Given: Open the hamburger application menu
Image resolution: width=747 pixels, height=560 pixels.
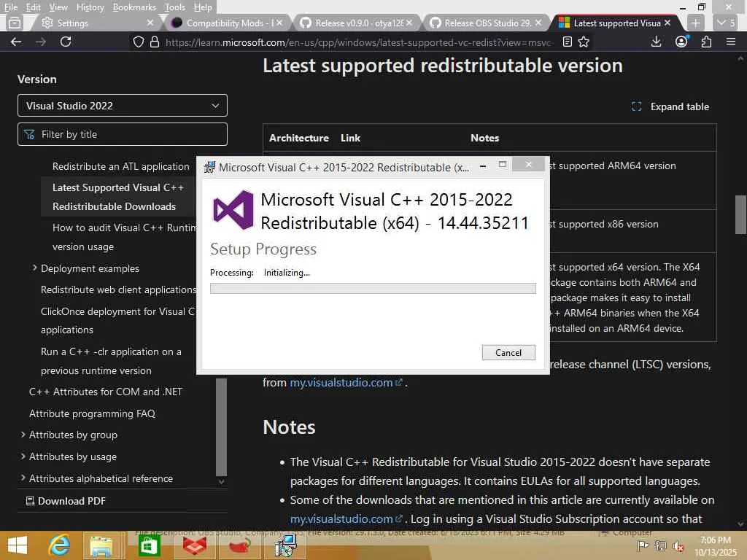Looking at the screenshot, I should (x=731, y=42).
